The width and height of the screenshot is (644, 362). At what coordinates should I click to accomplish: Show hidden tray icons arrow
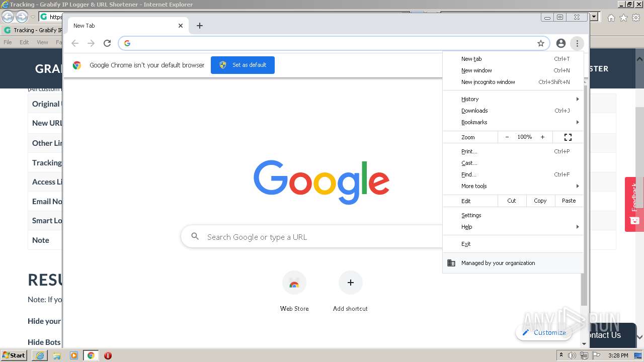(561, 355)
